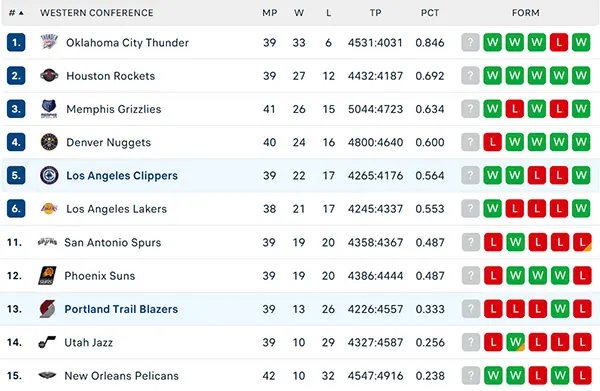Click the Utah Jazz note logo
The width and height of the screenshot is (600, 391).
pyautogui.click(x=47, y=342)
